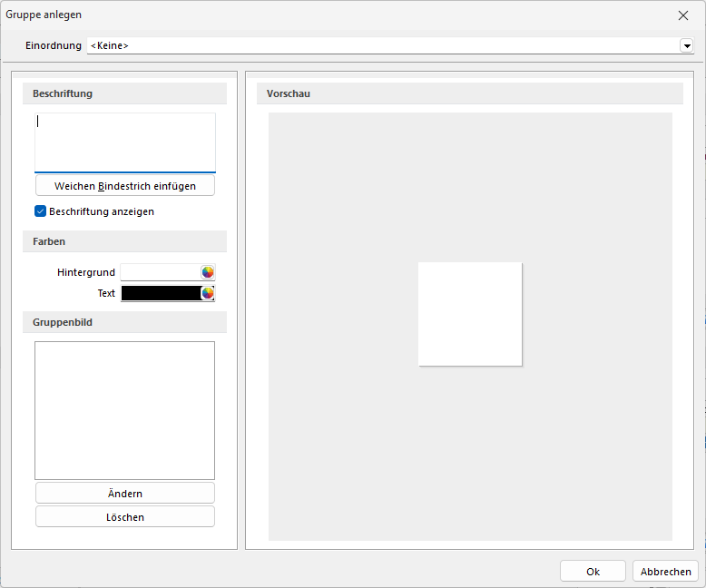Click the Farben section header
Viewport: 706px width, 588px height.
[125, 241]
